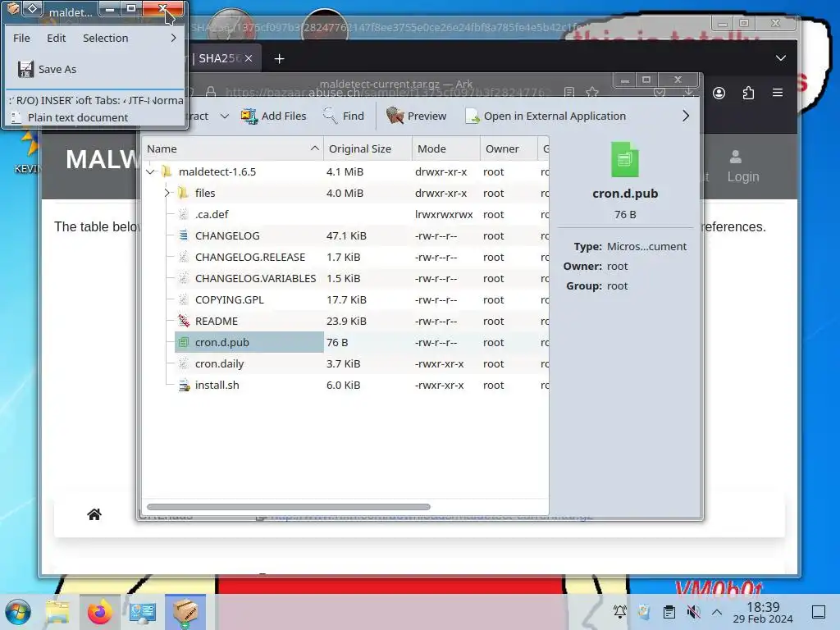Screen dimensions: 840x630
Task: Click the clipboard tray icon
Action: coord(669,612)
